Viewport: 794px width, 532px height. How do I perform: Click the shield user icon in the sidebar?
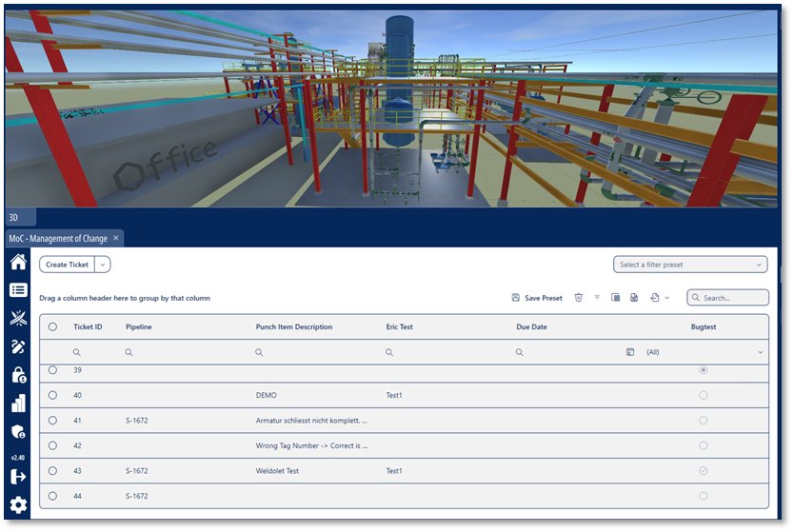click(x=18, y=432)
